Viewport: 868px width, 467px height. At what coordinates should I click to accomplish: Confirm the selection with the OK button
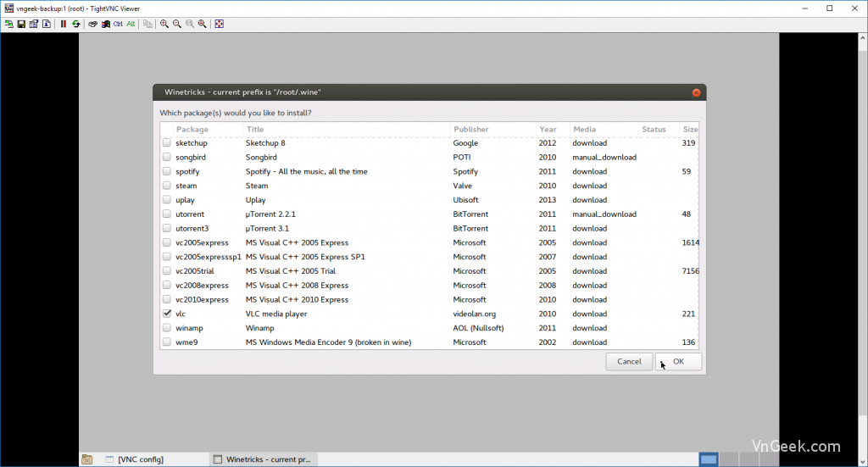(x=678, y=361)
